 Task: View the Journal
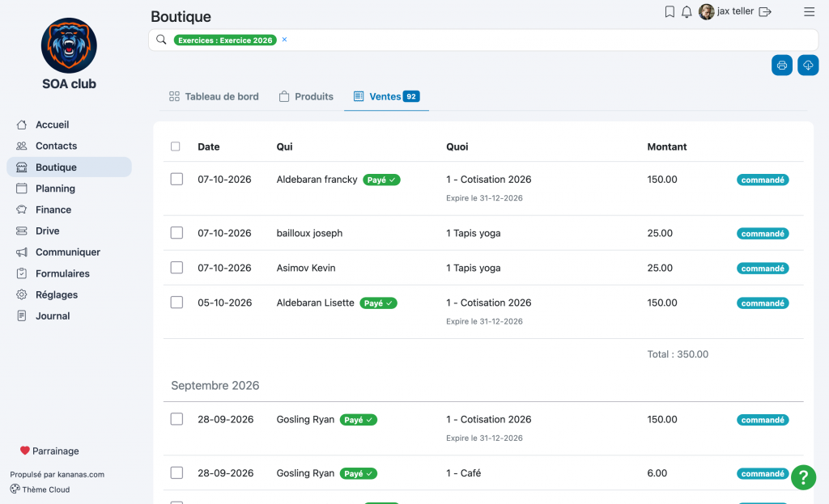pyautogui.click(x=53, y=316)
